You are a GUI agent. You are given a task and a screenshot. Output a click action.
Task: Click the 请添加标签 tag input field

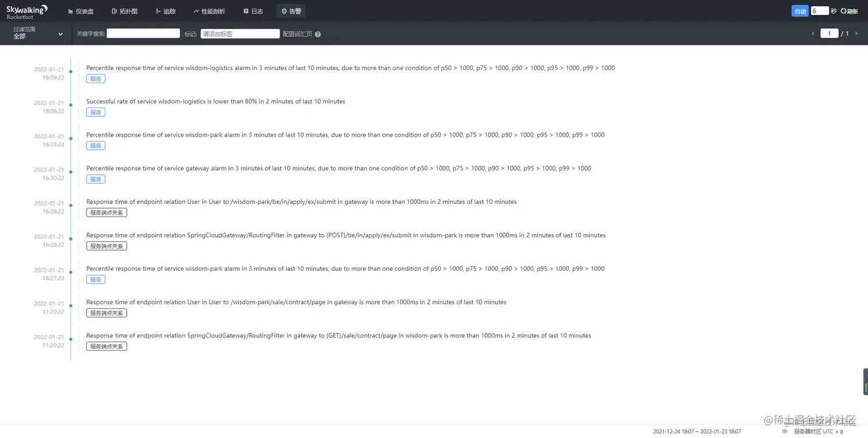click(x=240, y=34)
